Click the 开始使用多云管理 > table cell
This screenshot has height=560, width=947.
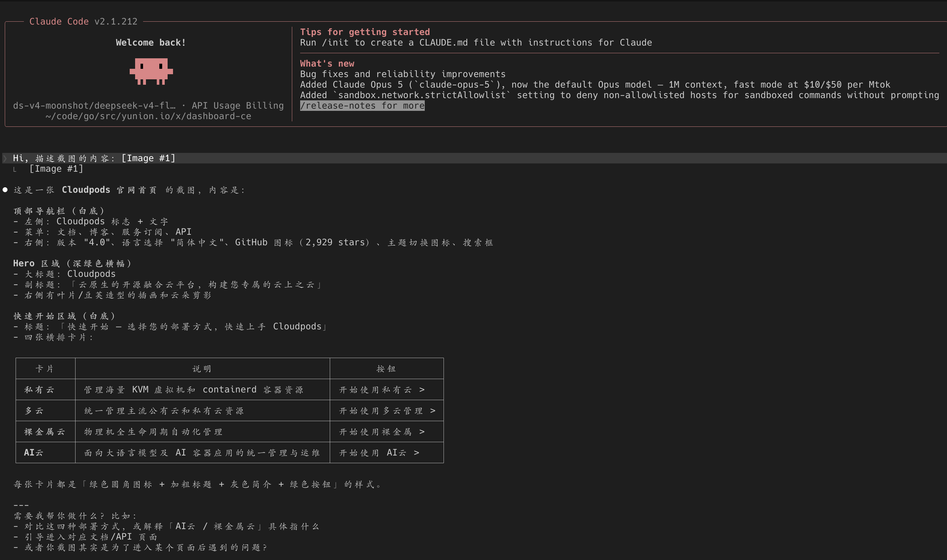tap(387, 411)
